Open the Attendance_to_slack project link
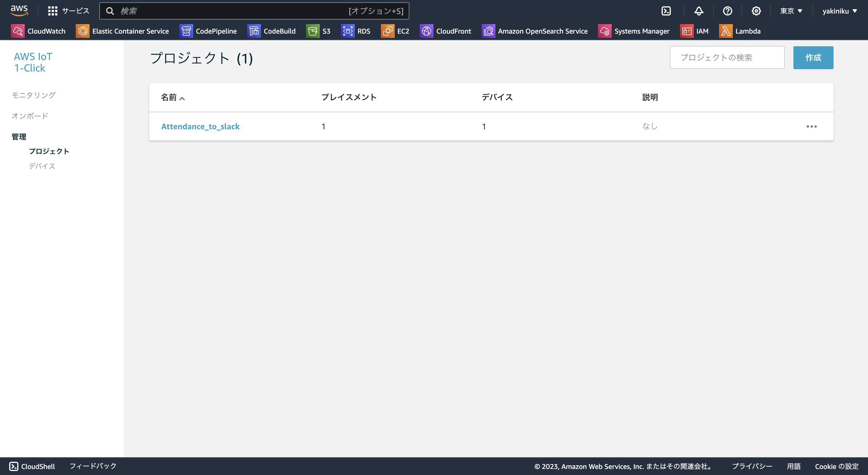Screen dimensions: 868x475 pos(200,126)
